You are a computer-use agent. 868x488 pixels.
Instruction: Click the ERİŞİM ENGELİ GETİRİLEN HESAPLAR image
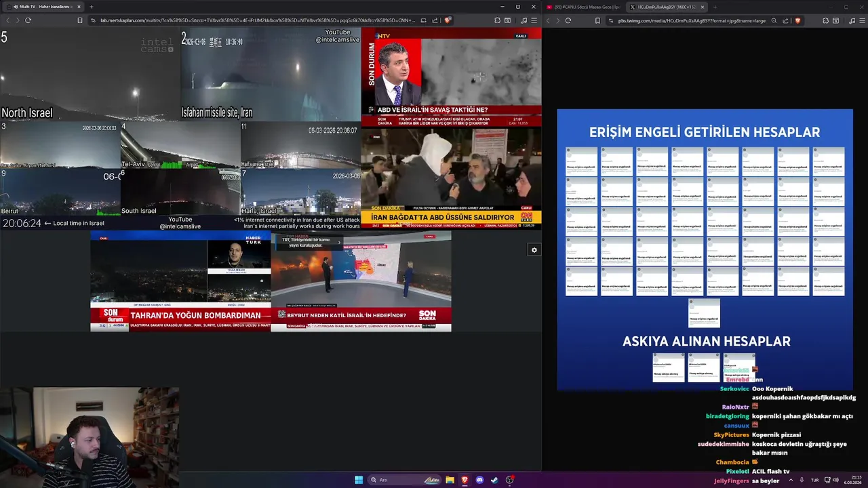(705, 249)
